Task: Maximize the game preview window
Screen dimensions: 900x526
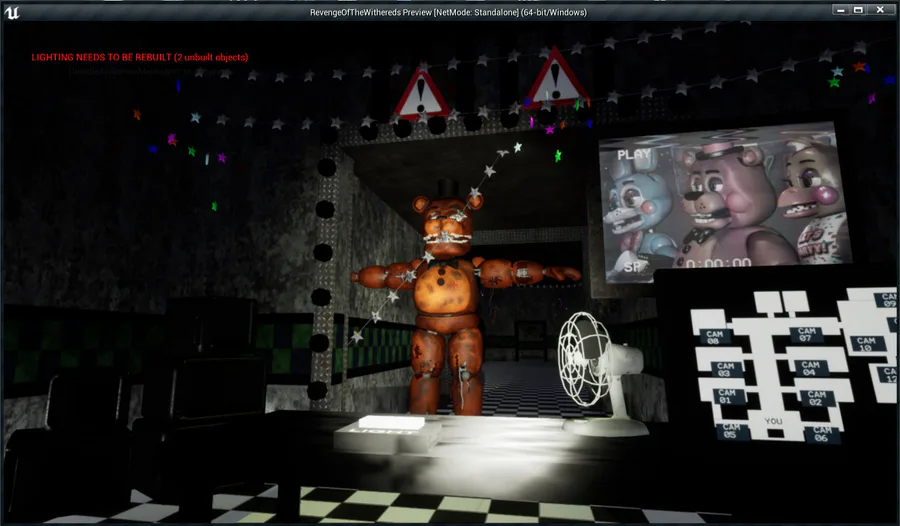Action: point(859,9)
